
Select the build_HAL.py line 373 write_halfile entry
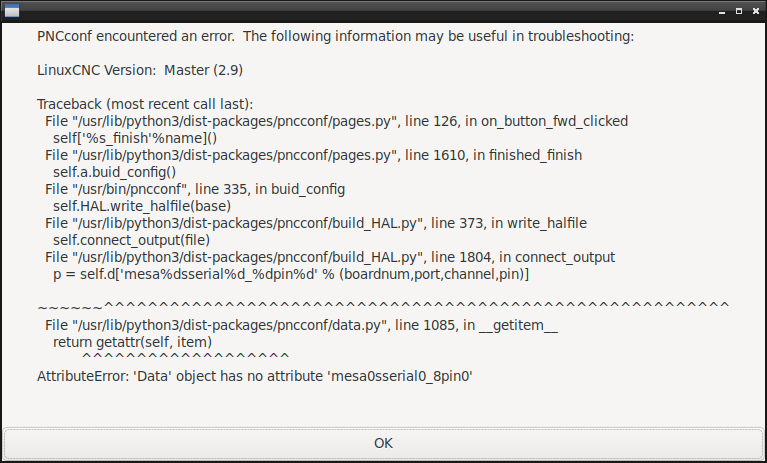pyautogui.click(x=316, y=223)
